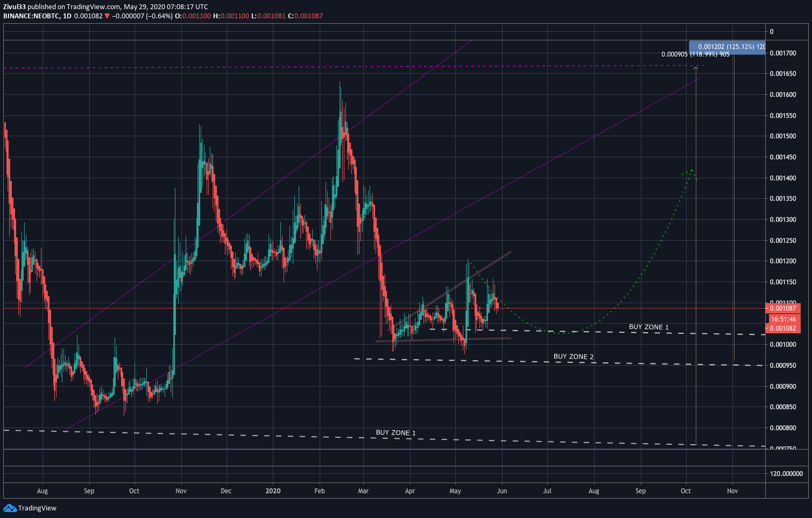Click the 120.000000 lower pane scale value
The height and width of the screenshot is (518, 812).
click(x=786, y=474)
